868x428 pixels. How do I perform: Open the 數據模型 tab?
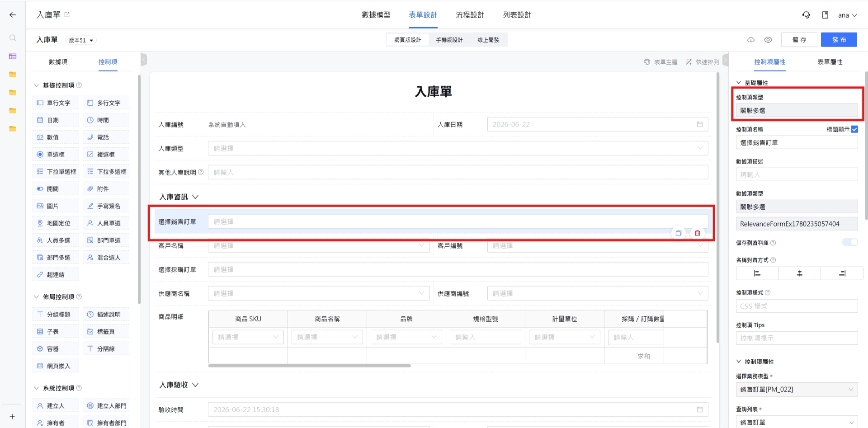pyautogui.click(x=376, y=15)
